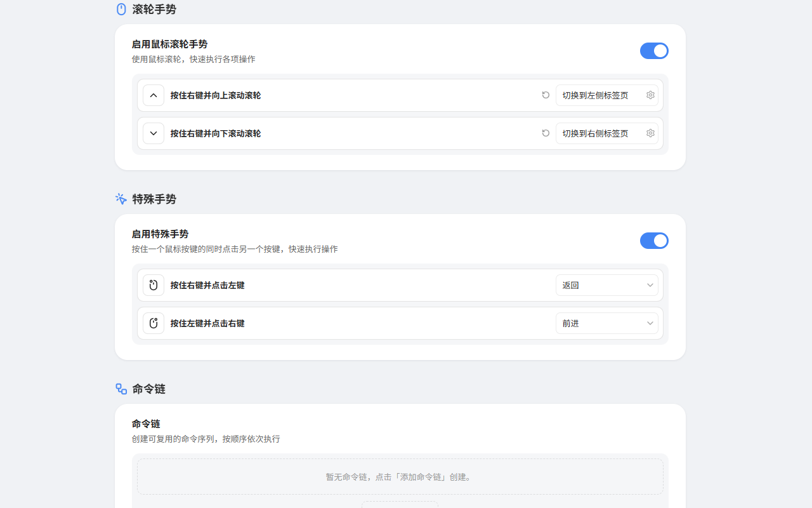Image resolution: width=812 pixels, height=508 pixels.
Task: Reset the 按住右键并向下滚动滚轮 action
Action: [546, 133]
